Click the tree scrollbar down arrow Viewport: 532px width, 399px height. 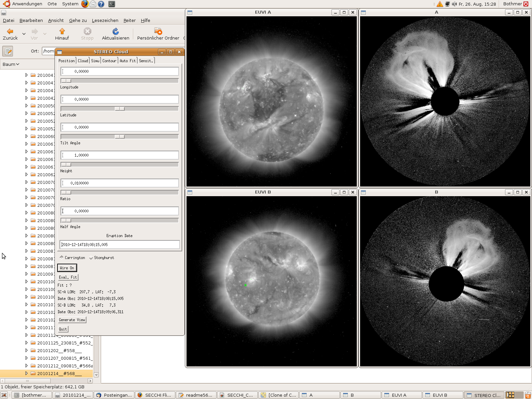tap(96, 375)
